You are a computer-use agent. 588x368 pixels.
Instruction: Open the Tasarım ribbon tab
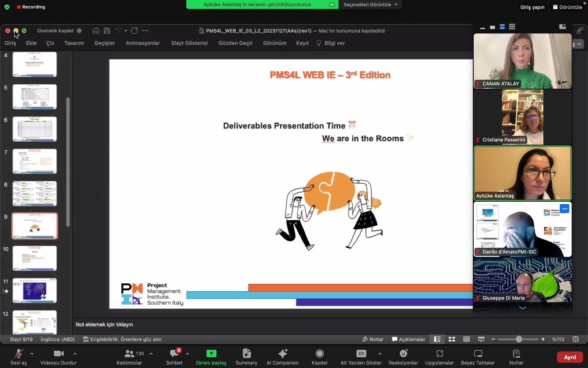click(74, 43)
